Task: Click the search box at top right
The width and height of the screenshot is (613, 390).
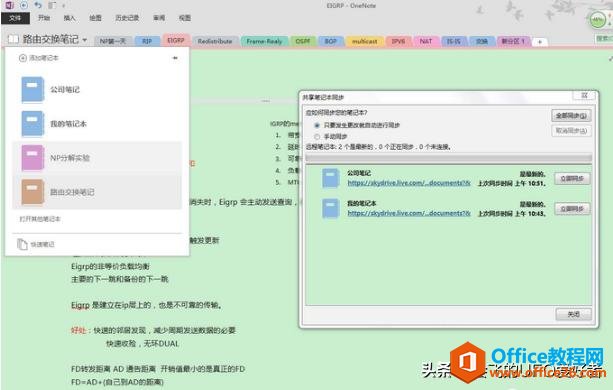Action: point(604,38)
